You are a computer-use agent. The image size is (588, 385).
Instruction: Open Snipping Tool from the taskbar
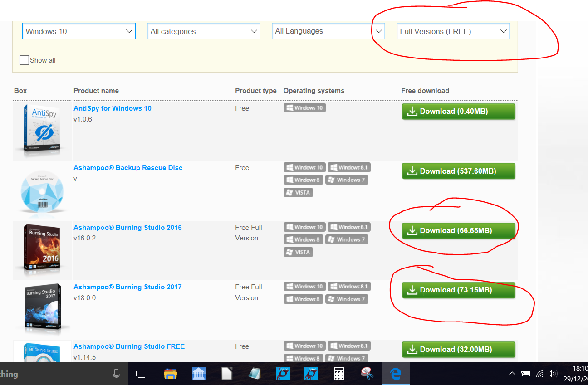[367, 374]
